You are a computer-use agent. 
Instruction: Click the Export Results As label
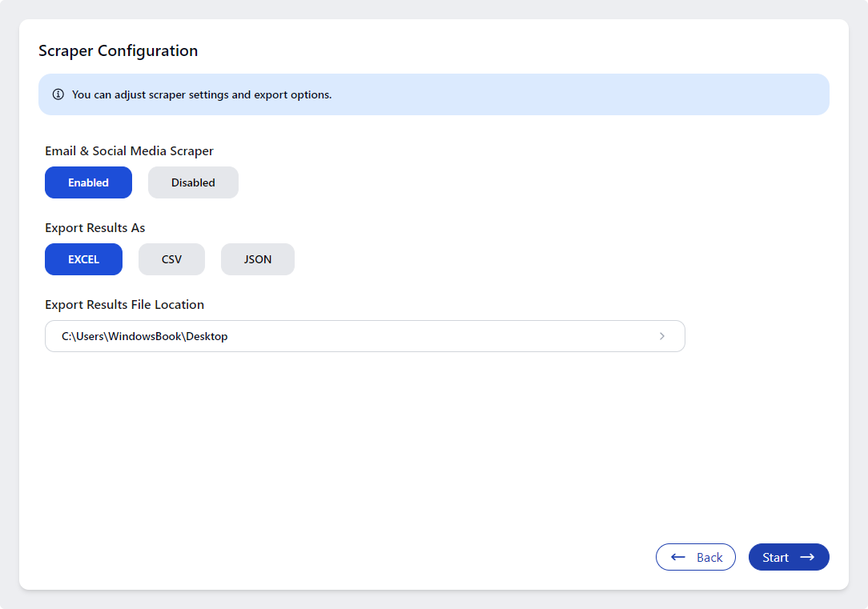[x=94, y=227]
